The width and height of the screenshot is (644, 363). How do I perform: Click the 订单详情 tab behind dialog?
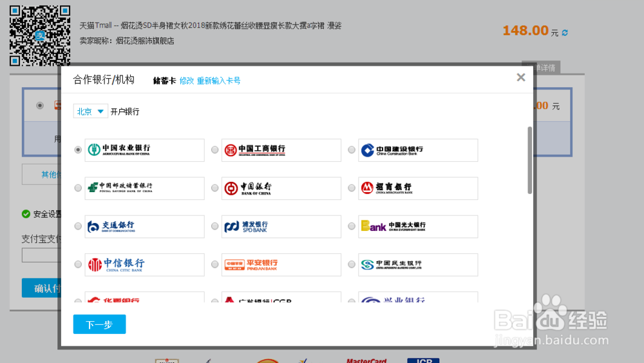pyautogui.click(x=547, y=68)
